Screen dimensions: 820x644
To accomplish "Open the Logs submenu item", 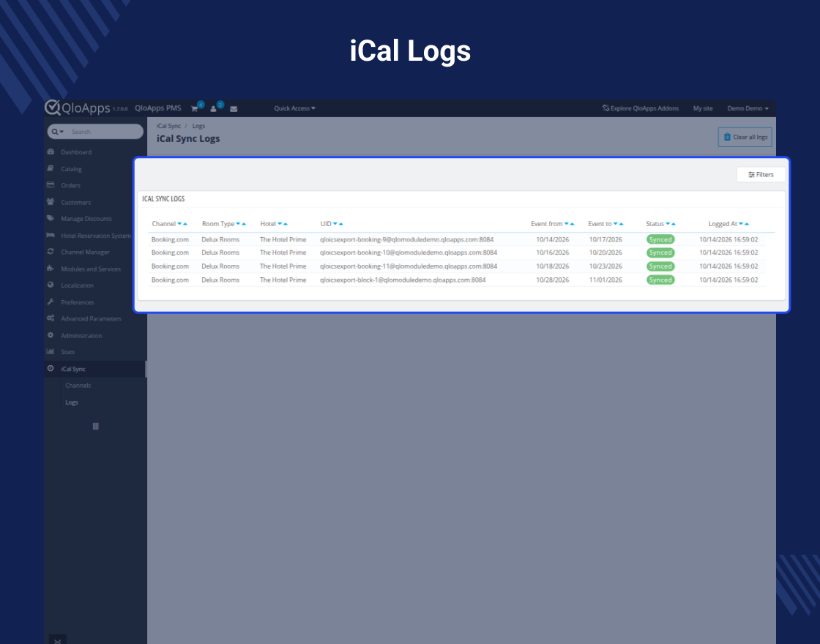I will (72, 402).
